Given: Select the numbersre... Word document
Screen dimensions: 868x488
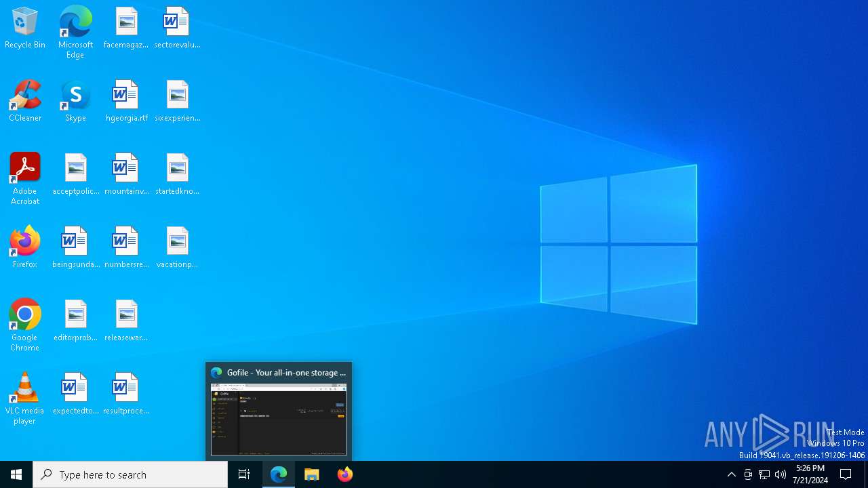Looking at the screenshot, I should pyautogui.click(x=126, y=248).
